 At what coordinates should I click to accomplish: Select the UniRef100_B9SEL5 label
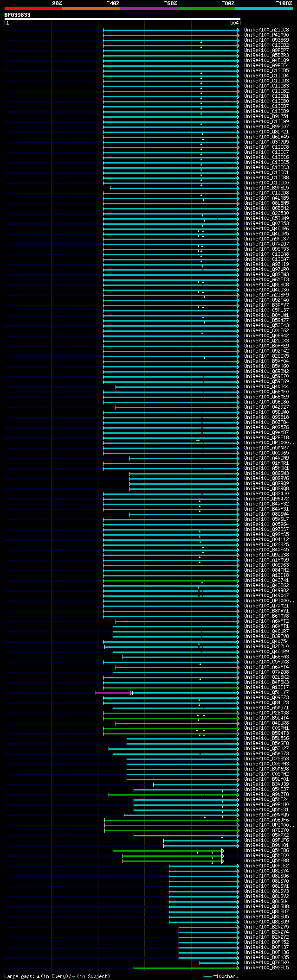point(266,967)
